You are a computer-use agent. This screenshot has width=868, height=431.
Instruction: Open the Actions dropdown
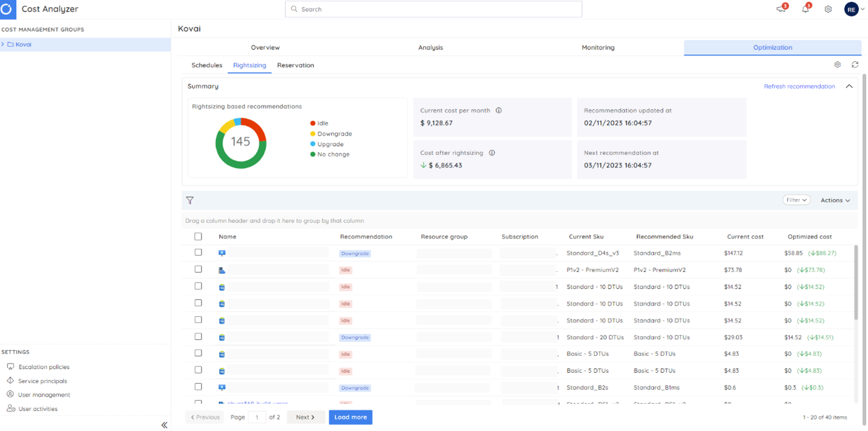point(835,200)
